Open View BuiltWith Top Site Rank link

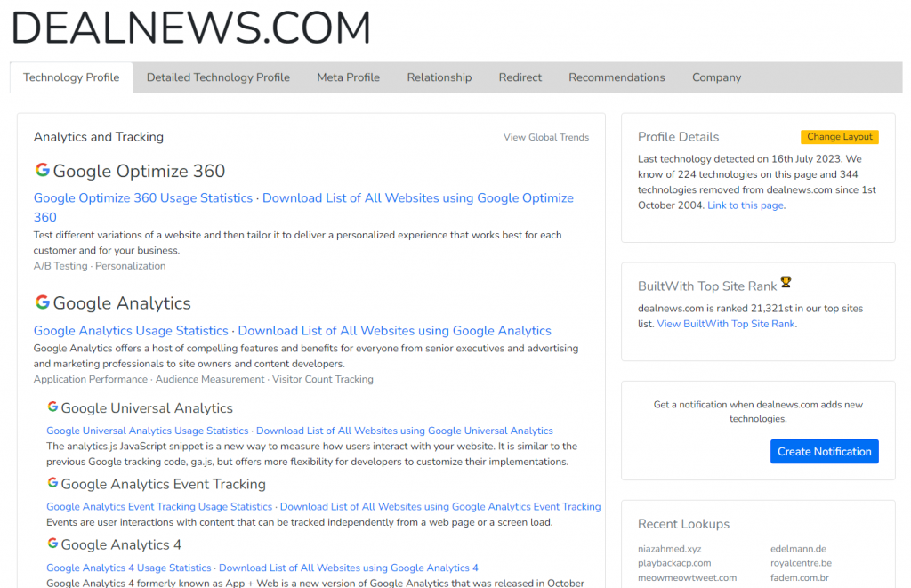(726, 324)
